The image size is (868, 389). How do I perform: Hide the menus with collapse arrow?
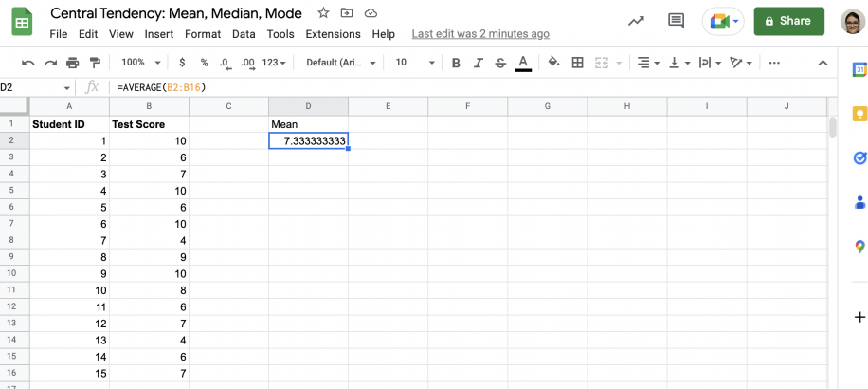(823, 63)
